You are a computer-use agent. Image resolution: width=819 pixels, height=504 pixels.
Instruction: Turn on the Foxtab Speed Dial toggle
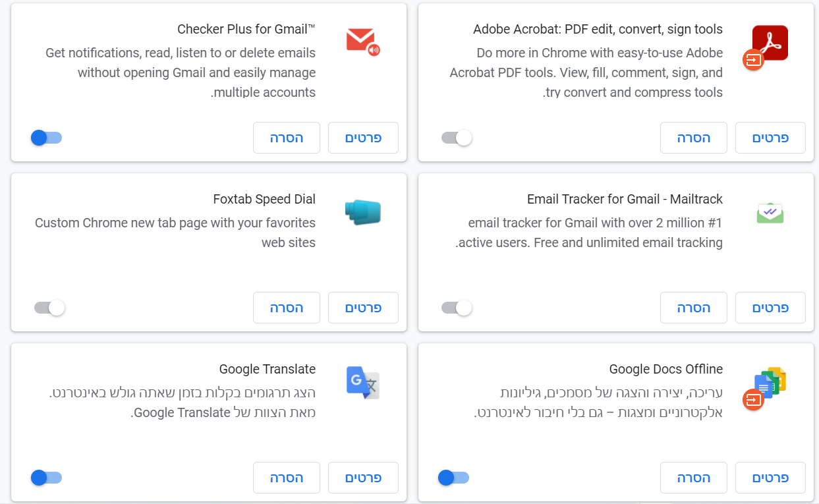click(x=49, y=308)
